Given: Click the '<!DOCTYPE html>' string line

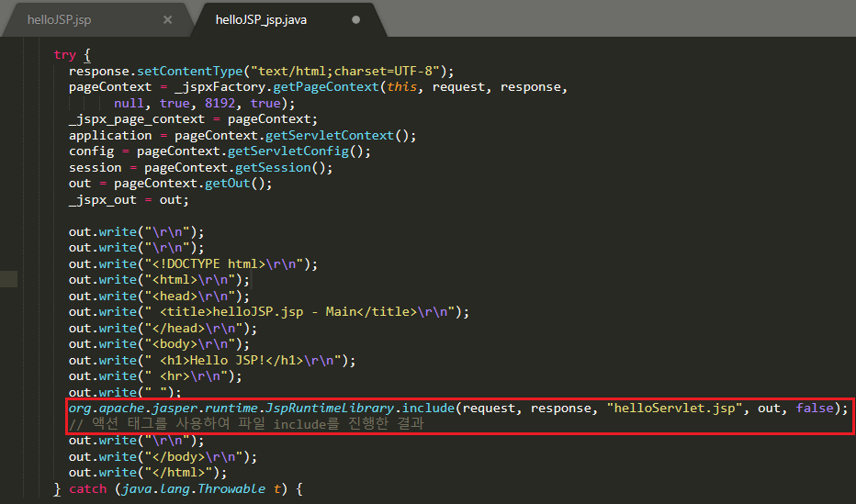Looking at the screenshot, I should (x=193, y=264).
